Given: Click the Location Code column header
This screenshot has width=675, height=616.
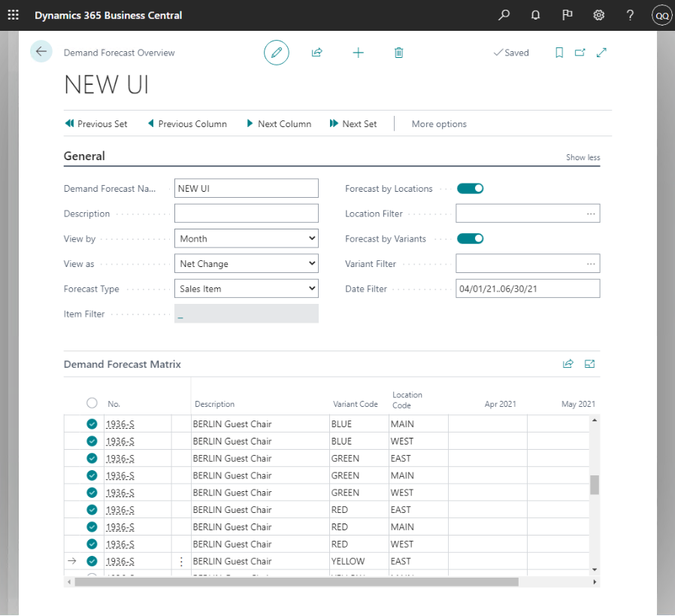Looking at the screenshot, I should [x=407, y=400].
